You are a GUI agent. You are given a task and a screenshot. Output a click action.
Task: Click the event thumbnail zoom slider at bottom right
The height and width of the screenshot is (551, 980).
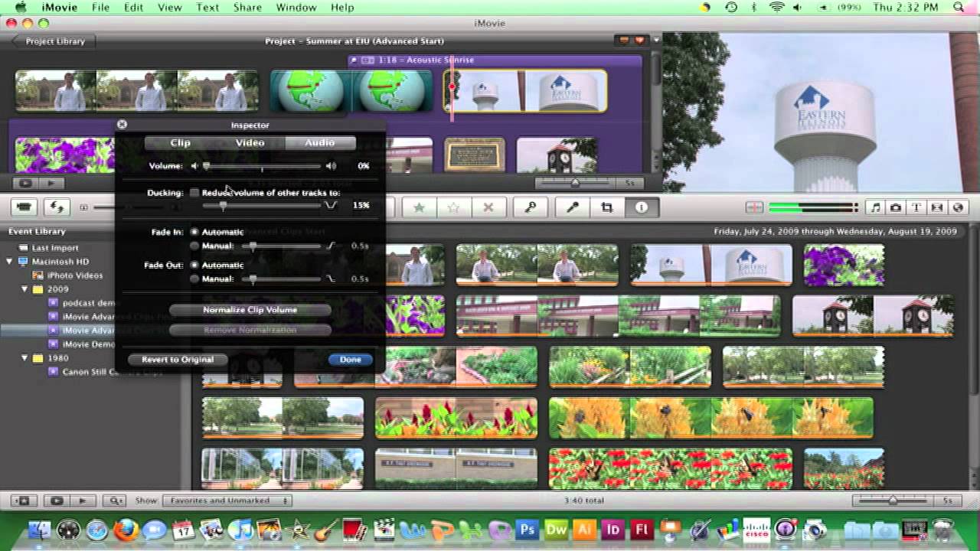click(x=892, y=500)
